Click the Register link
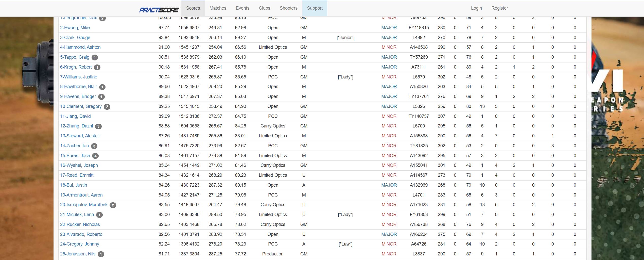Image resolution: width=644 pixels, height=260 pixels. (500, 8)
